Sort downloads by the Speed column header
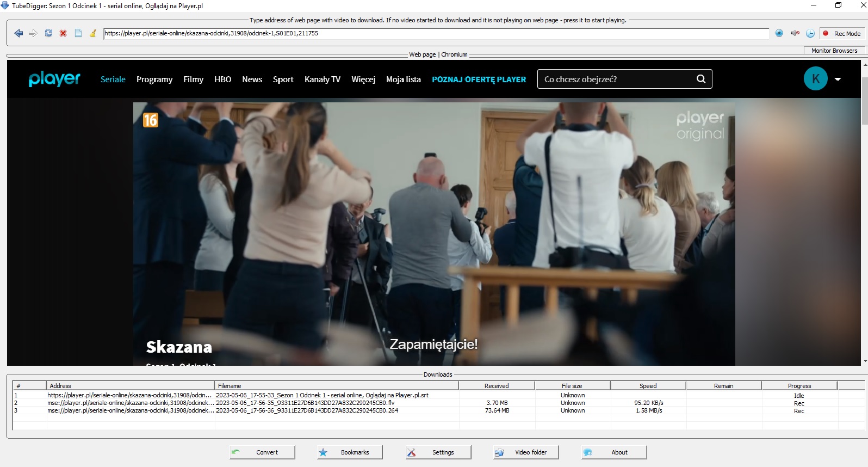Image resolution: width=868 pixels, height=467 pixels. coord(648,386)
